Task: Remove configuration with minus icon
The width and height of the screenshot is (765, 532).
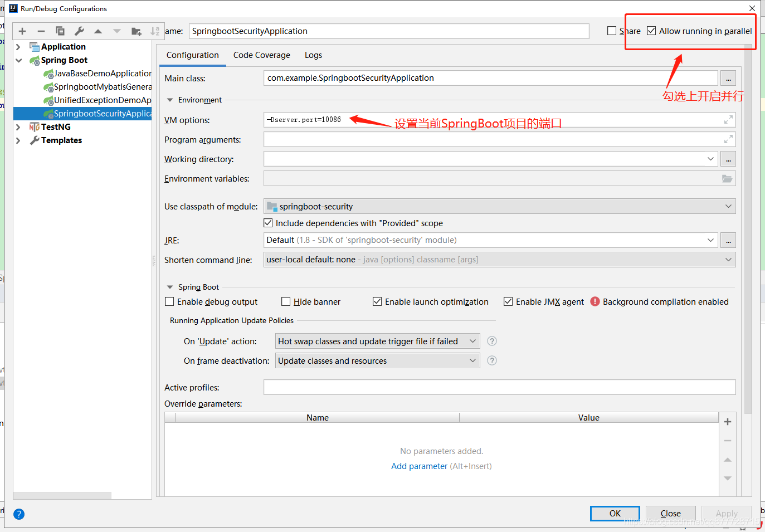Action: (41, 31)
